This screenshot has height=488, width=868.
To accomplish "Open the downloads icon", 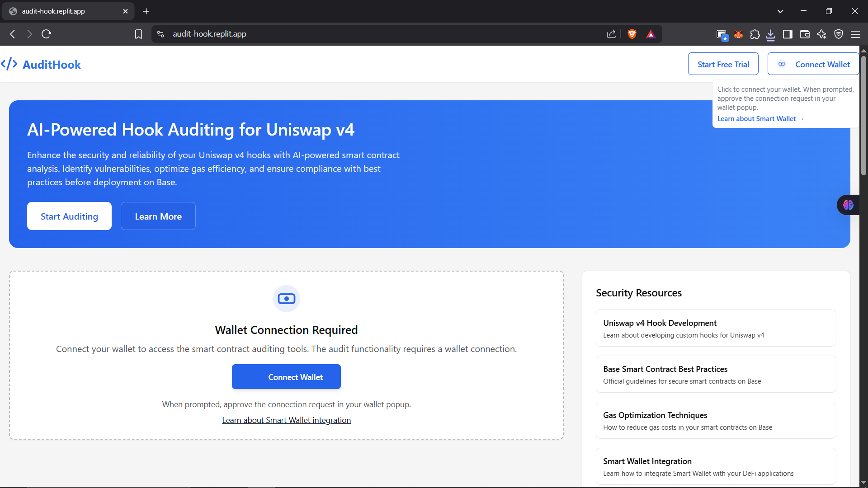I will tap(771, 34).
